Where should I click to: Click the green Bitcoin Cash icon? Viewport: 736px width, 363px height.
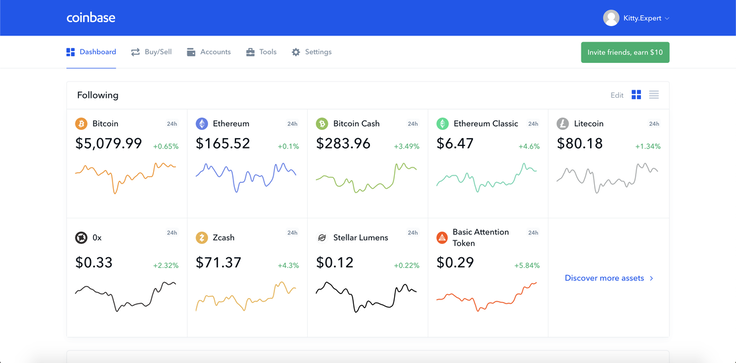pos(322,124)
